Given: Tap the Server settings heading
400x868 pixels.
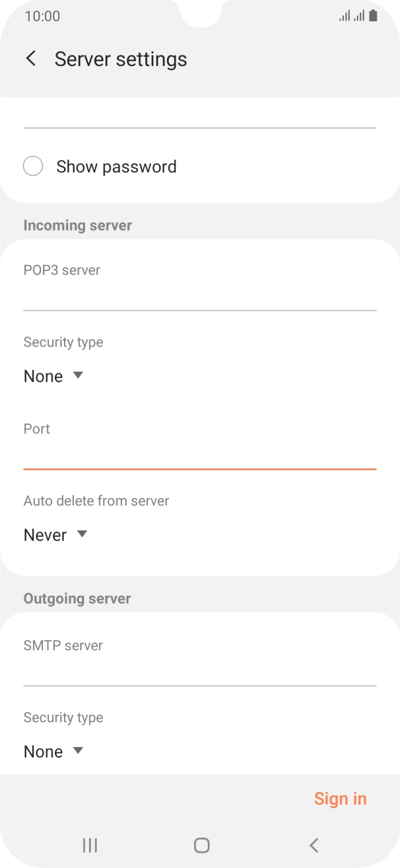Looking at the screenshot, I should (121, 59).
